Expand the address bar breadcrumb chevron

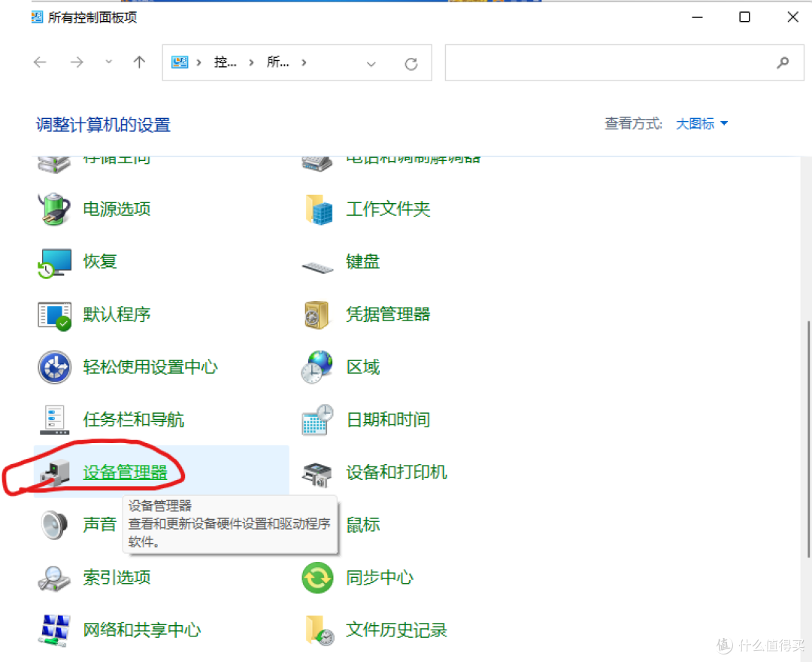371,63
